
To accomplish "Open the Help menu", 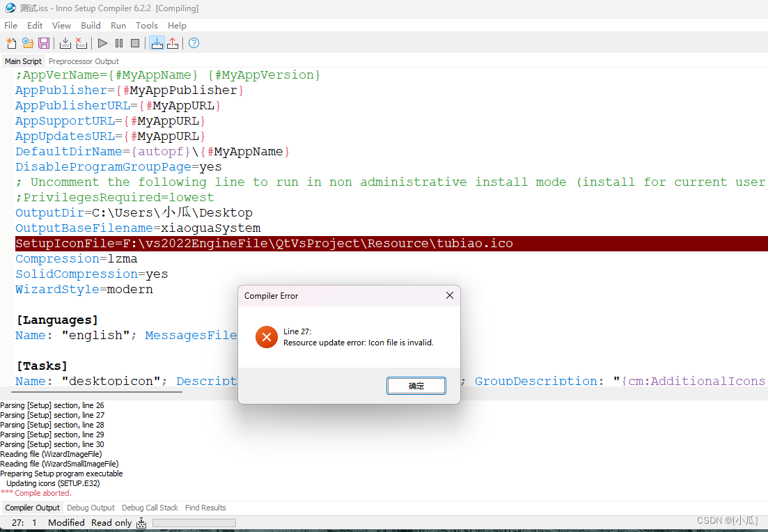I will [177, 26].
